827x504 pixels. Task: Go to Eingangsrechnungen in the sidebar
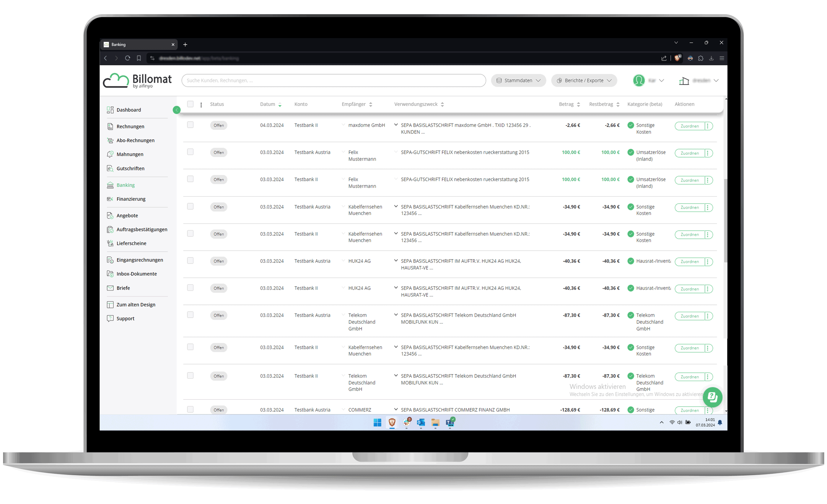(x=140, y=260)
